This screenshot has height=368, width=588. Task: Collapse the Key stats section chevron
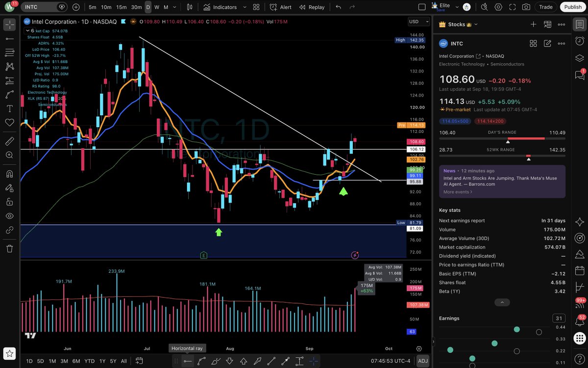point(501,302)
